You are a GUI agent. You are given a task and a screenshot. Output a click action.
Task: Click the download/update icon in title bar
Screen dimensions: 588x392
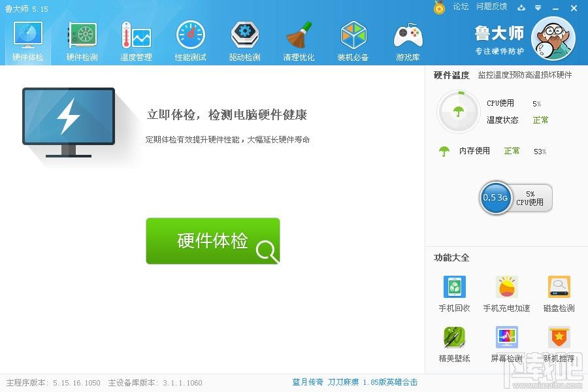click(x=521, y=7)
